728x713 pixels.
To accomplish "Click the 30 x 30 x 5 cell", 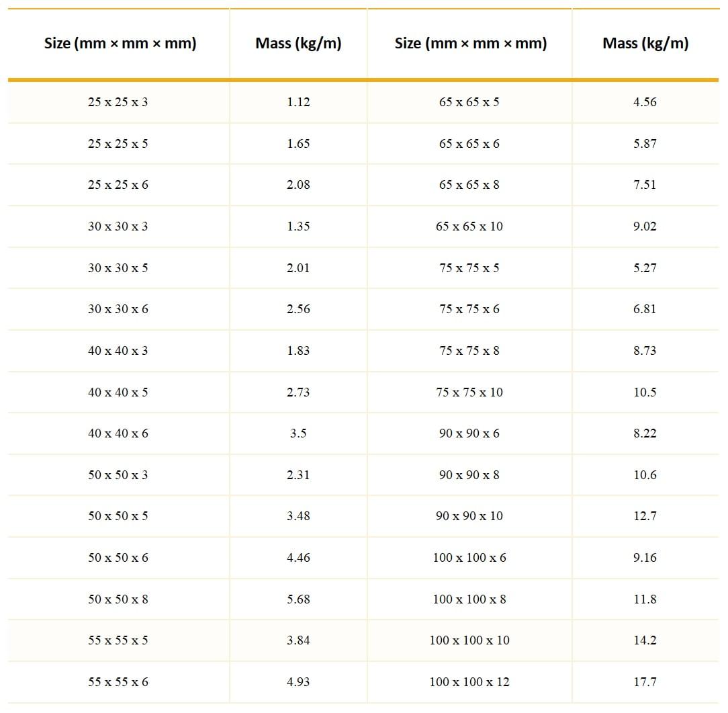I will 118,268.
